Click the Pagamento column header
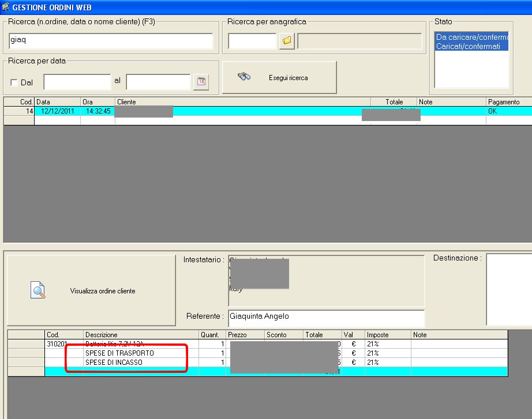 [509, 101]
